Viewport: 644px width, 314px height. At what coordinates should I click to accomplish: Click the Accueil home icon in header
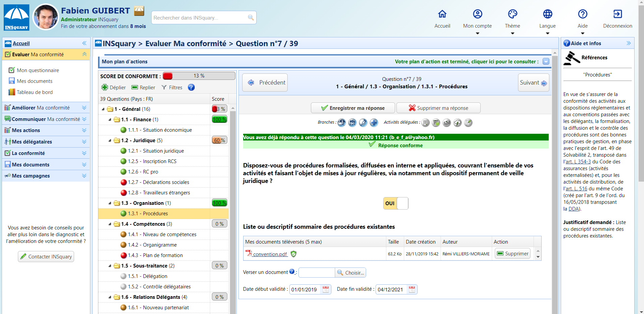coord(442,14)
